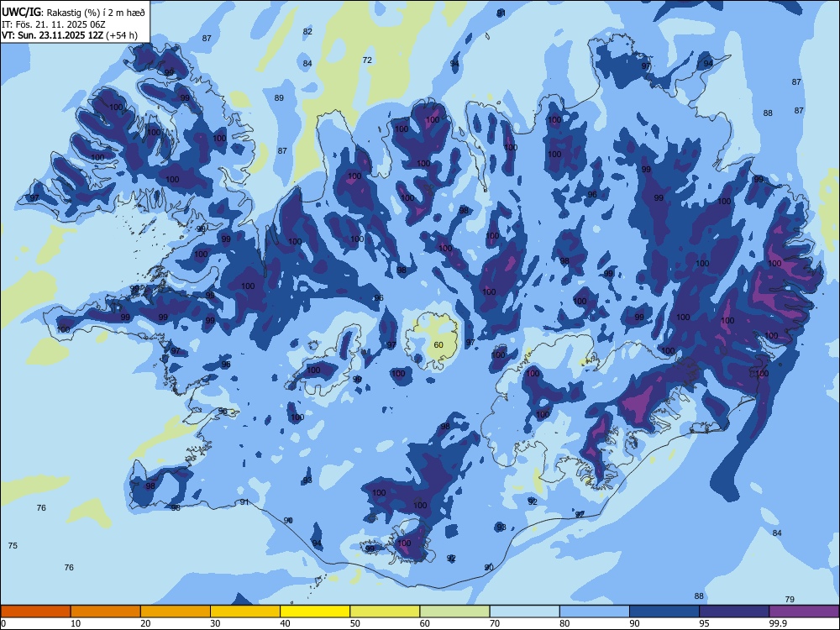
Task: Click the 80–90 medium blue legend swatch
Action: pyautogui.click(x=595, y=612)
